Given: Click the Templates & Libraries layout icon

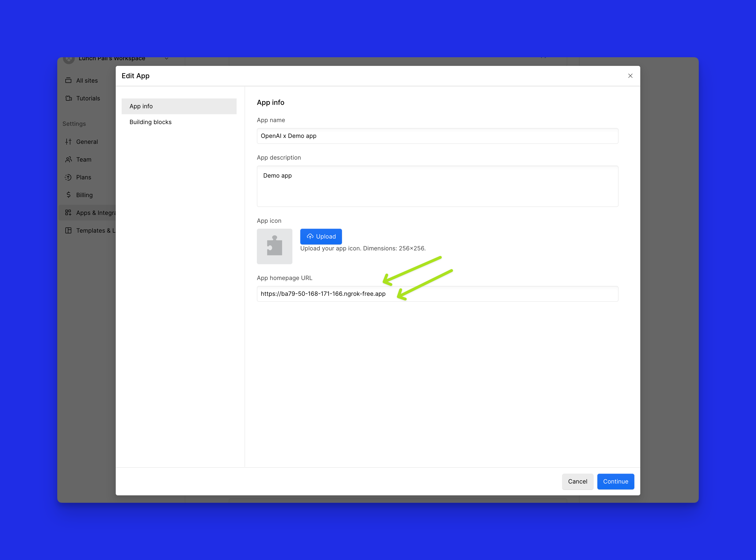Looking at the screenshot, I should tap(69, 230).
